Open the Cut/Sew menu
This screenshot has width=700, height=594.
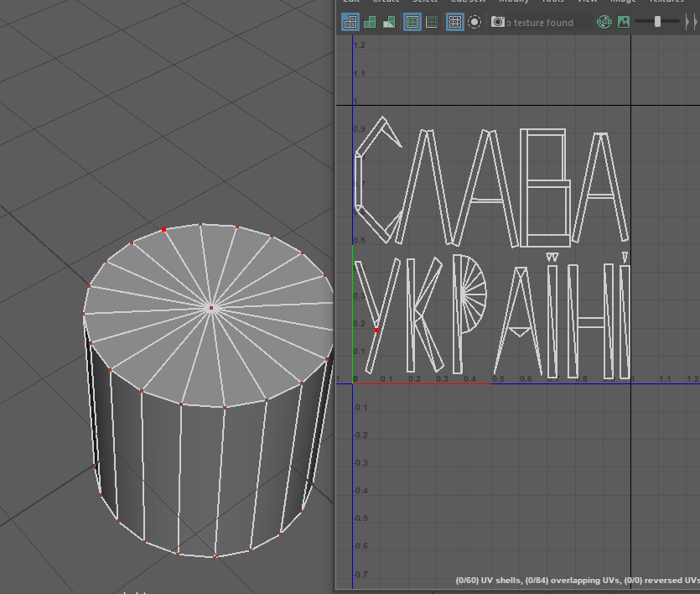(468, 2)
